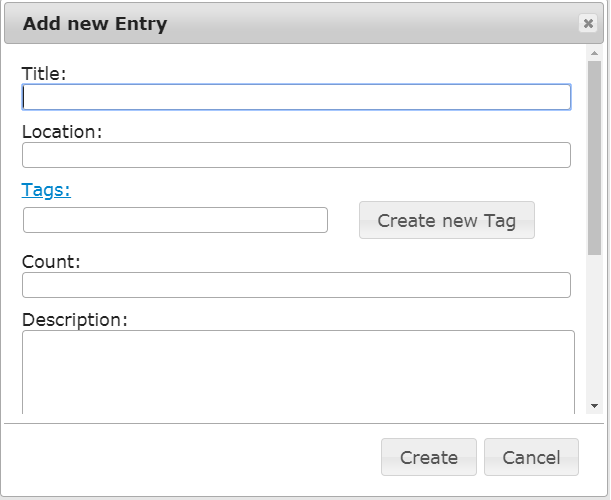Screen dimensions: 611x500
Task: Click the Location field label
Action: click(x=62, y=131)
